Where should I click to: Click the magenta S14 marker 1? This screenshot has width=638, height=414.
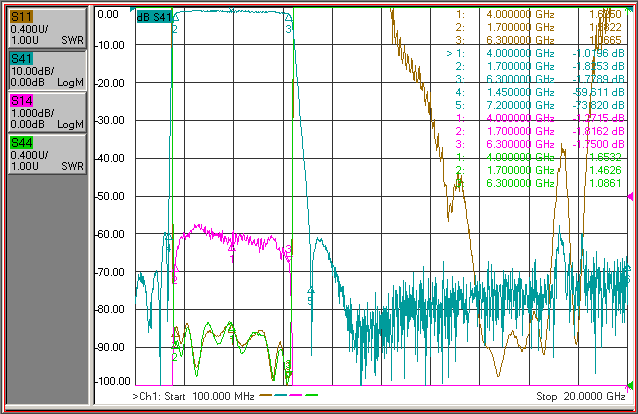point(232,248)
